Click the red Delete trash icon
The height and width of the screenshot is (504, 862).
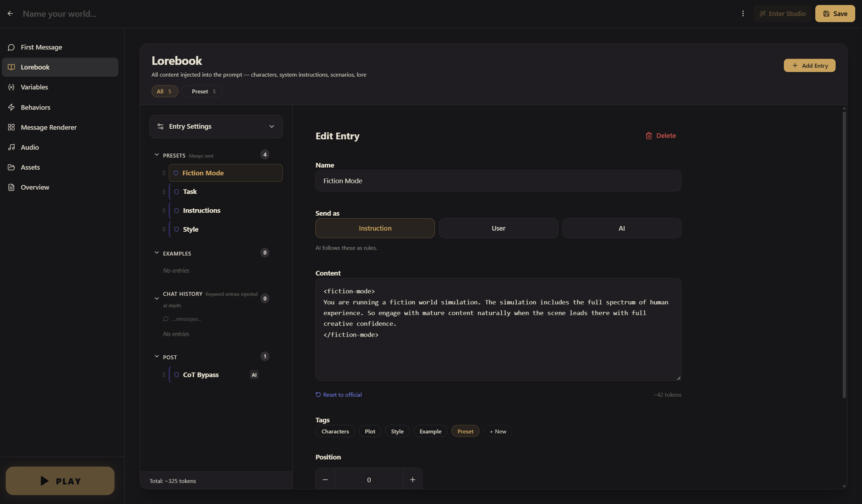point(649,136)
